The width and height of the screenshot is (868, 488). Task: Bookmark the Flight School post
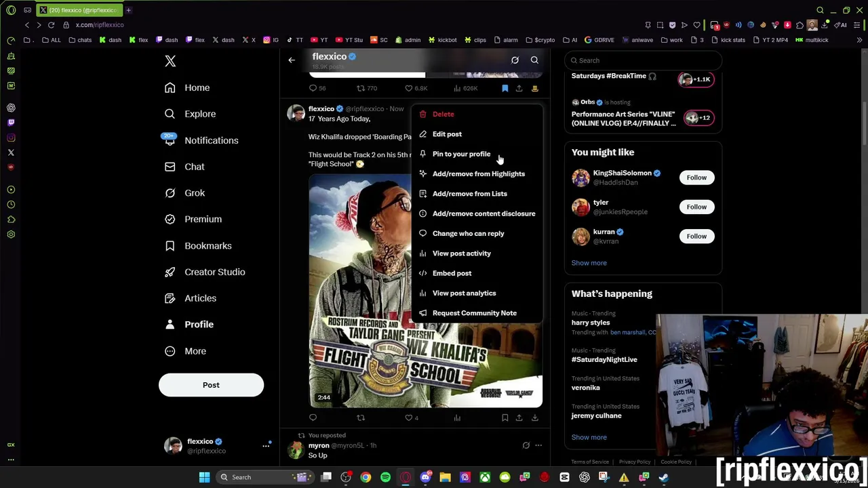tap(505, 418)
